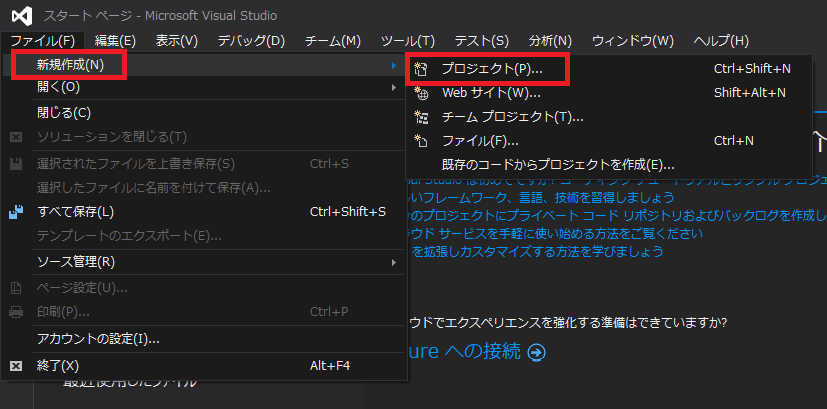This screenshot has height=409, width=827.
Task: Open アカウントの設定(I) menu entry
Action: (x=203, y=339)
